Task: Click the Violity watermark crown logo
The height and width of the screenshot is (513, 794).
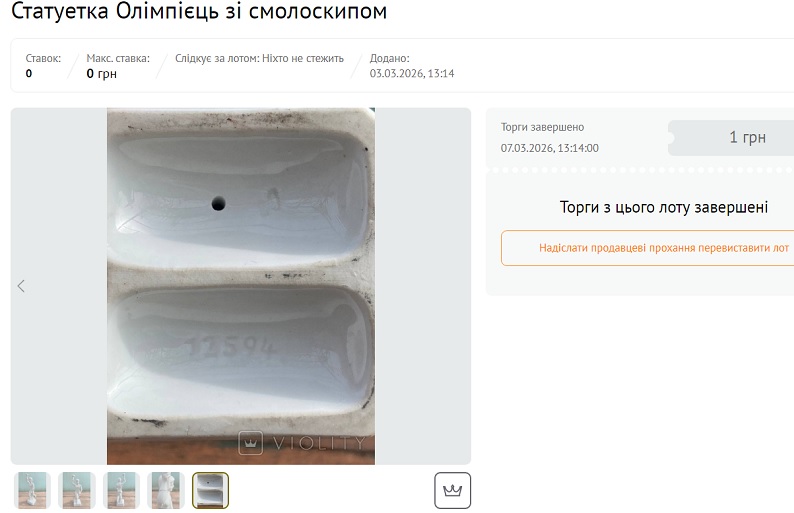Action: [x=251, y=442]
